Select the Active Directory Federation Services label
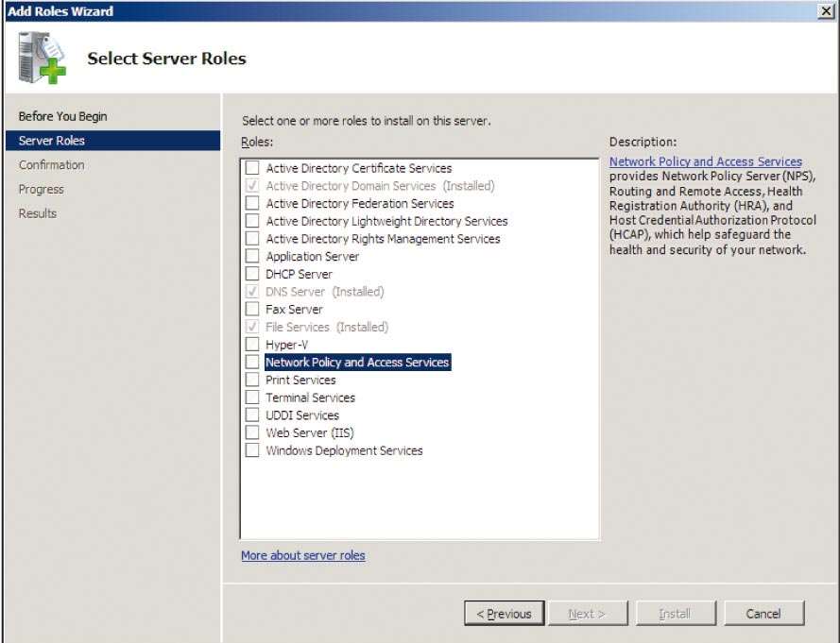This screenshot has height=643, width=840. click(359, 203)
